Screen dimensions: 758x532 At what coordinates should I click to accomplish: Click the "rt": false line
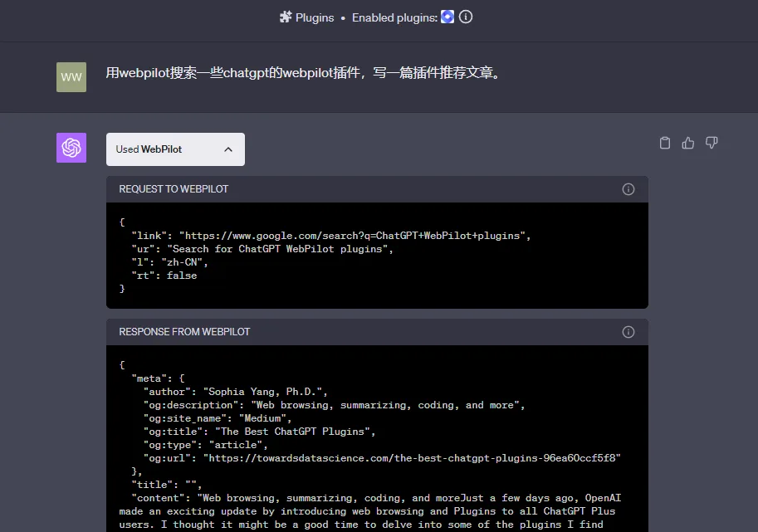pyautogui.click(x=164, y=276)
